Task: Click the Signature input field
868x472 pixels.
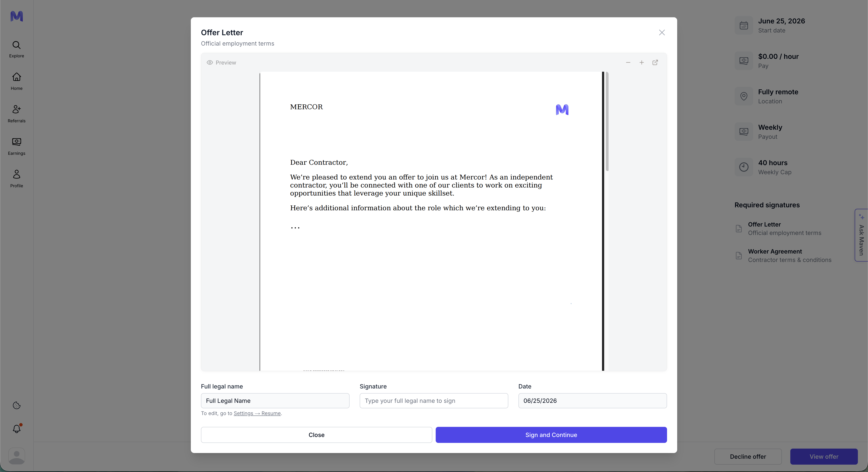Action: [434, 401]
